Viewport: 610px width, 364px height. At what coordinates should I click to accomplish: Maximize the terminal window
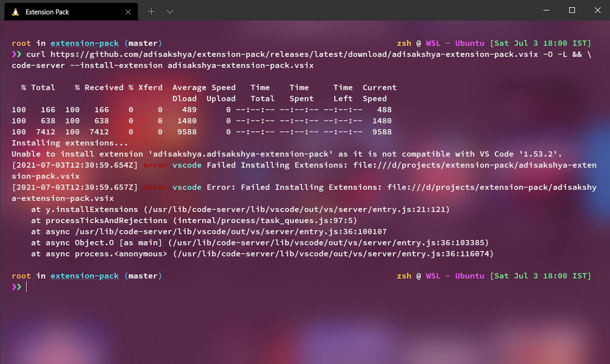[x=572, y=10]
